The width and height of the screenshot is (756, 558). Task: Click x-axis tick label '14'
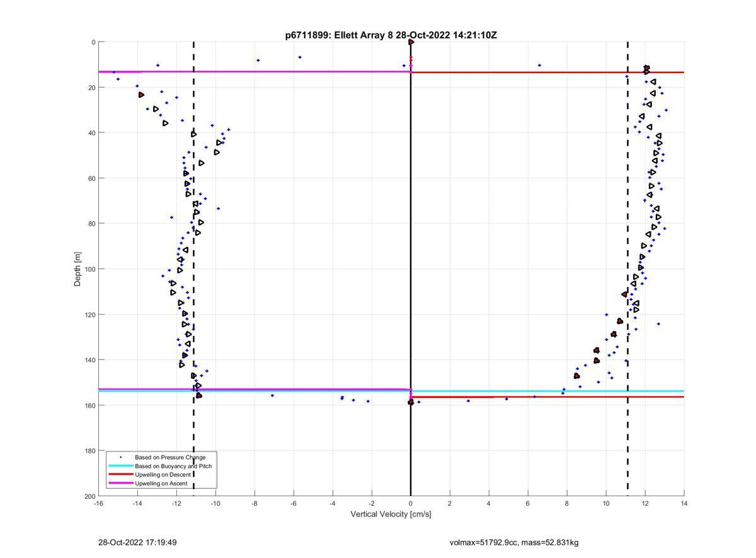click(x=684, y=503)
